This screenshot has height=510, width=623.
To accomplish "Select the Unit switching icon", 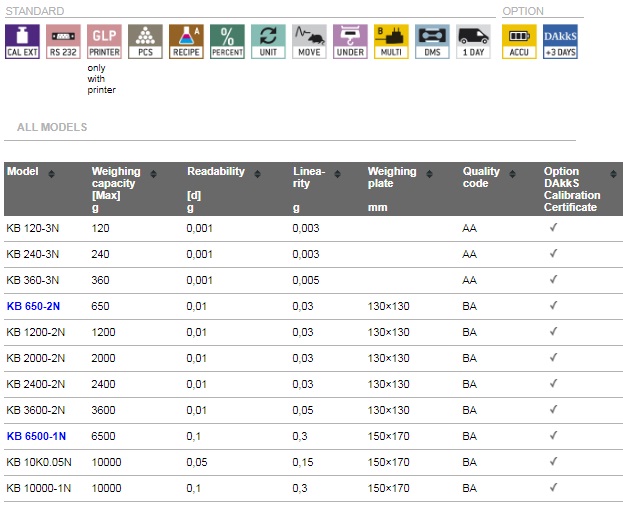I will (x=268, y=41).
